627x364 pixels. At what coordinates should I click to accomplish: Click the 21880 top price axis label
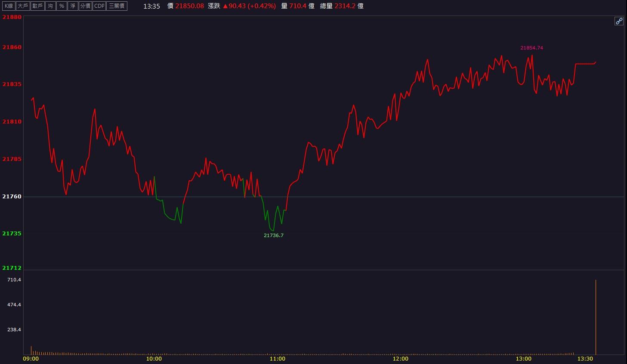coord(12,17)
